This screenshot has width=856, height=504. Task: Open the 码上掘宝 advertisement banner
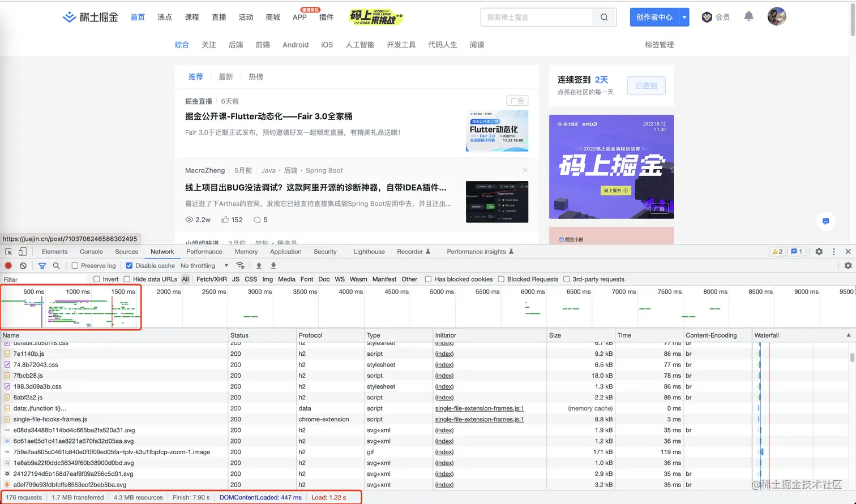[611, 167]
